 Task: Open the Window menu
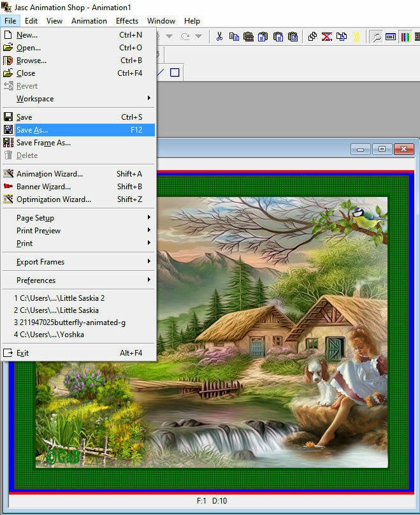point(161,20)
